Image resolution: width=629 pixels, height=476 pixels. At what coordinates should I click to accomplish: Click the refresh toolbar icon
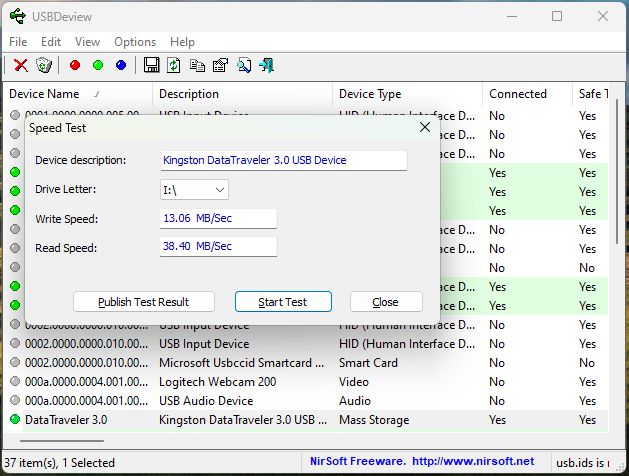click(174, 65)
